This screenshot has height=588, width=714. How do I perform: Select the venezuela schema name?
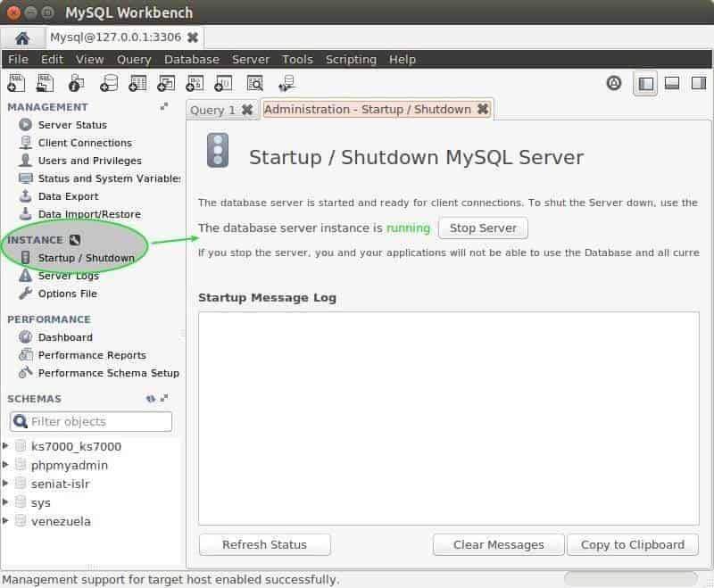61,521
